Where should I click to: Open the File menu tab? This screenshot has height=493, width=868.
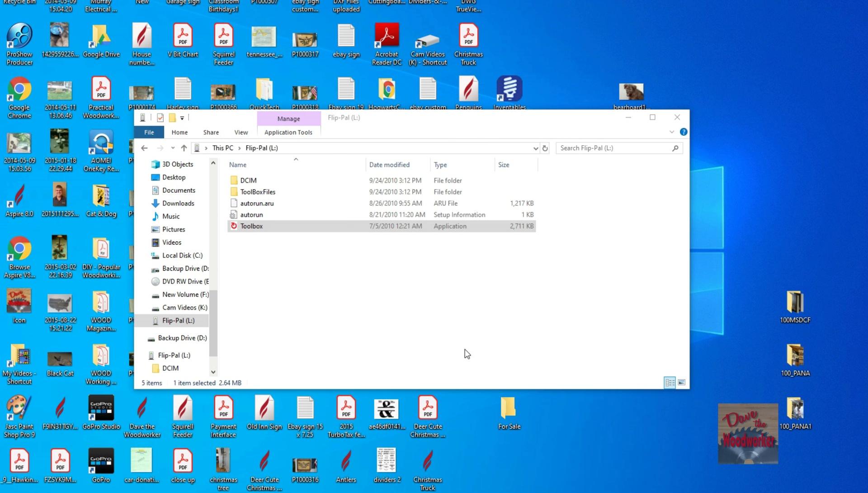(149, 133)
